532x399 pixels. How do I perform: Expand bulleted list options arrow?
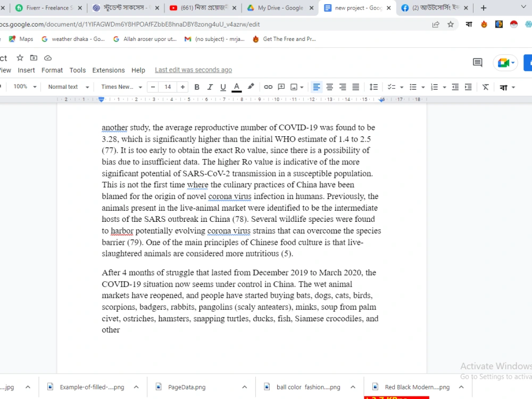coord(423,88)
